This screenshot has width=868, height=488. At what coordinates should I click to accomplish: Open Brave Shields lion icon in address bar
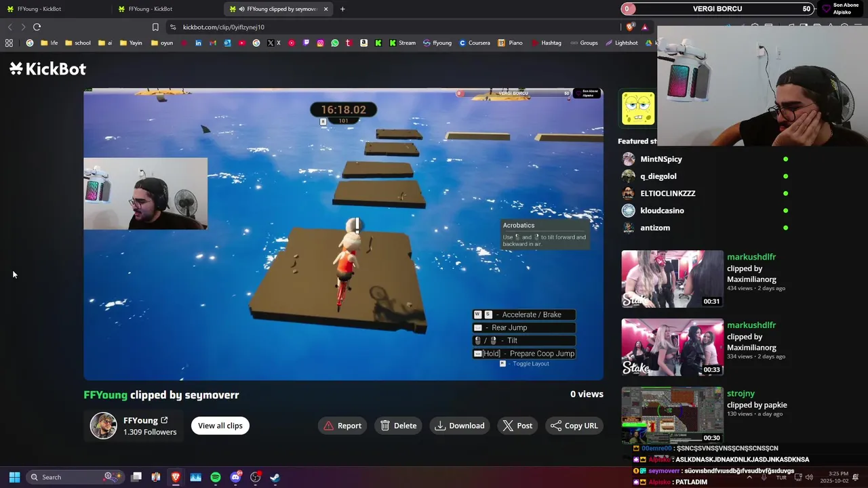(631, 27)
